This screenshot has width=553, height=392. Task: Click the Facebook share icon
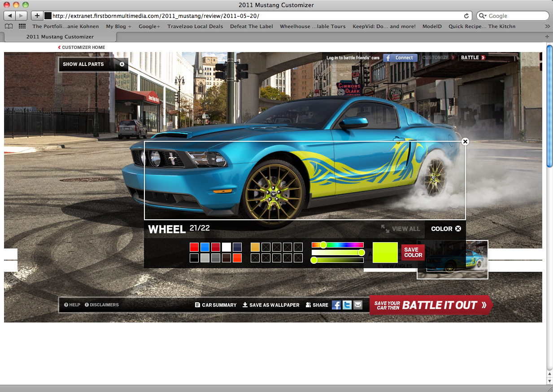pos(336,305)
